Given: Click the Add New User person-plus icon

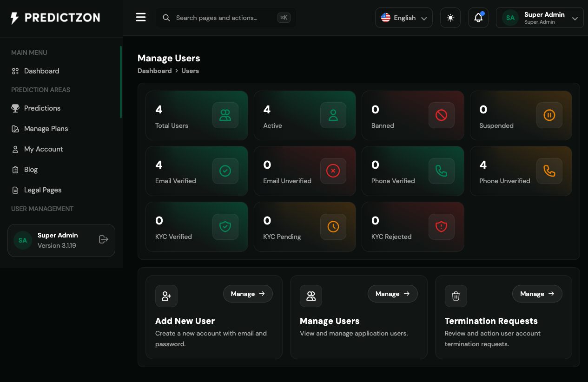Looking at the screenshot, I should 166,296.
